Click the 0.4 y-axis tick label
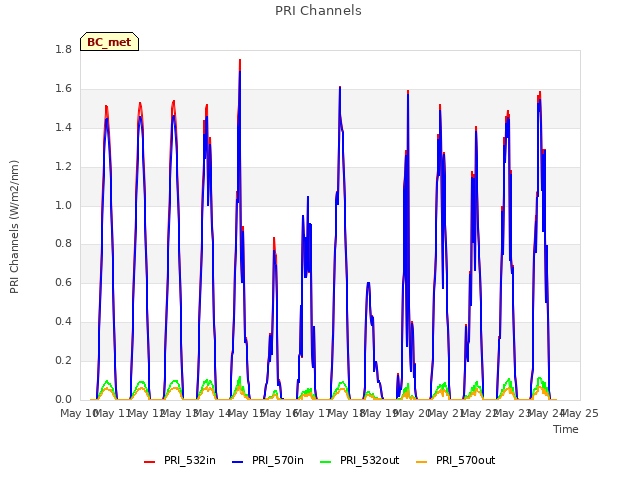This screenshot has height=480, width=640. (64, 322)
